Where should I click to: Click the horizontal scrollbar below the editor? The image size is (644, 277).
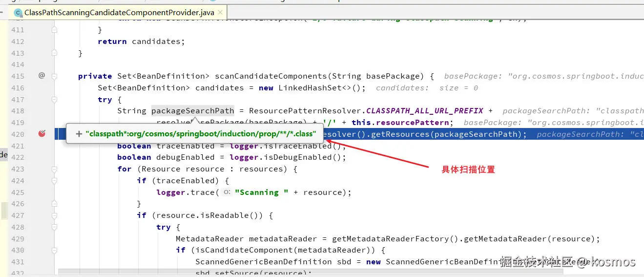311,272
